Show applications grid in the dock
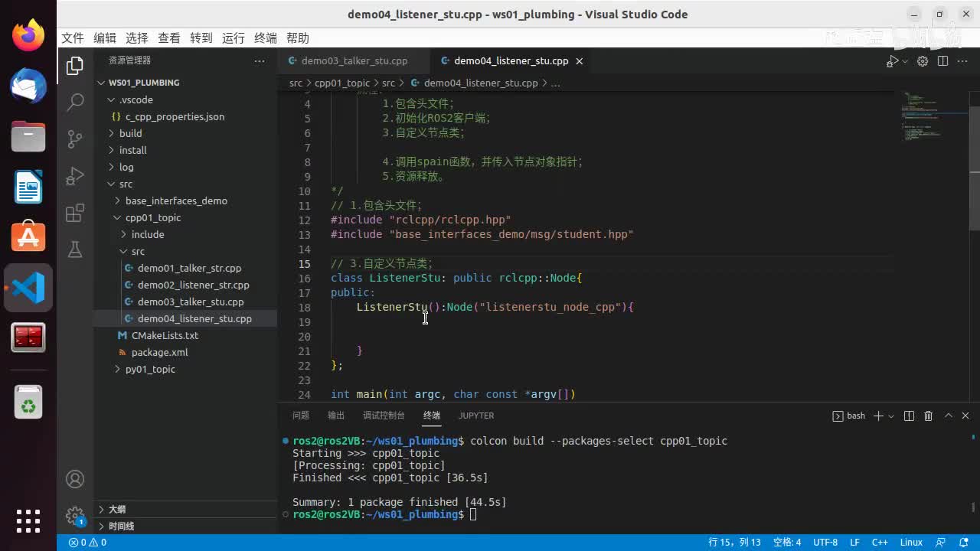Image resolution: width=980 pixels, height=551 pixels. click(28, 520)
